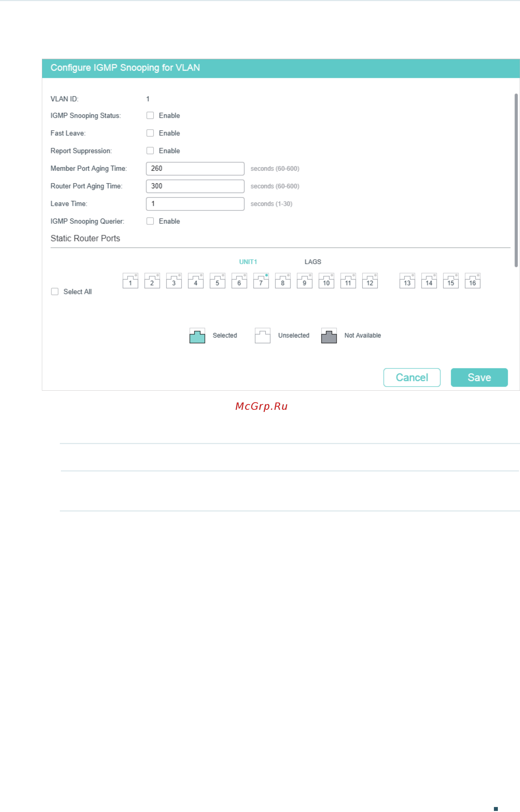
Task: Check the Select All ports checkbox
Action: [x=55, y=292]
